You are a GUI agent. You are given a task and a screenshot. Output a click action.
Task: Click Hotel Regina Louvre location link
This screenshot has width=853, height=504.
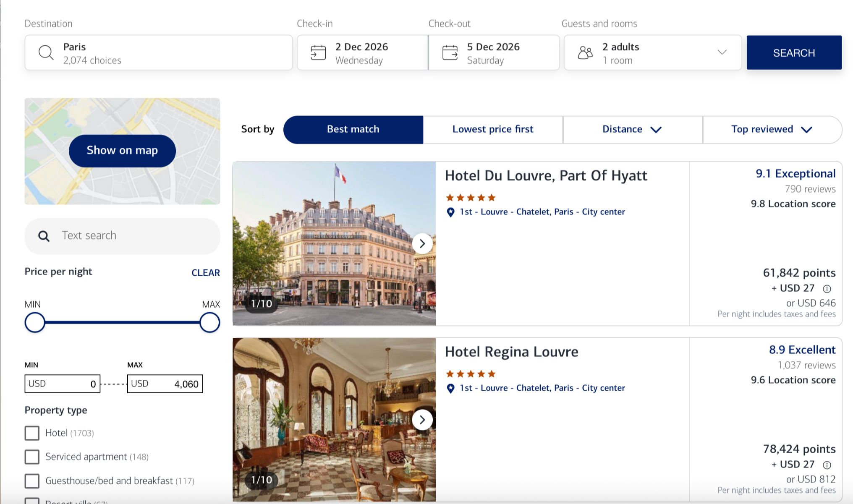pyautogui.click(x=542, y=388)
